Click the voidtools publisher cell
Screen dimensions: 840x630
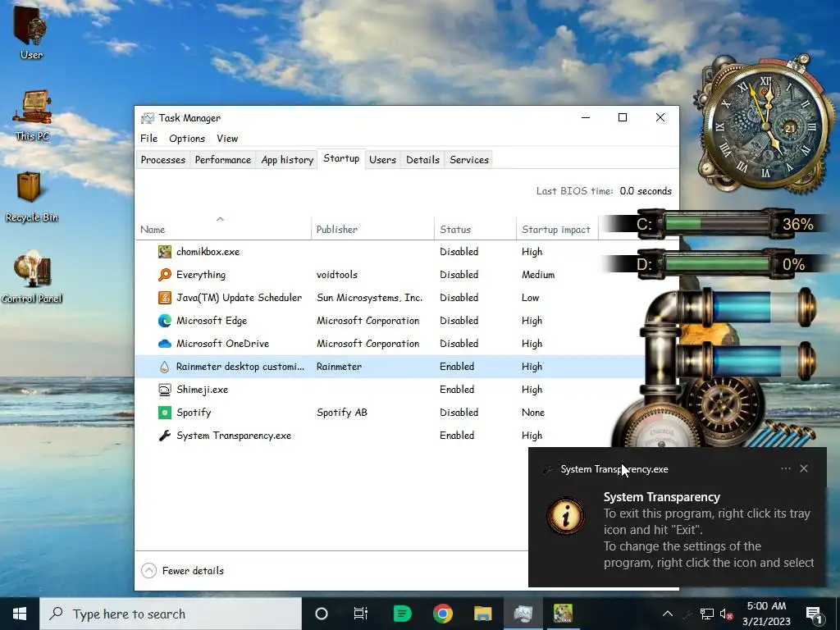point(337,274)
